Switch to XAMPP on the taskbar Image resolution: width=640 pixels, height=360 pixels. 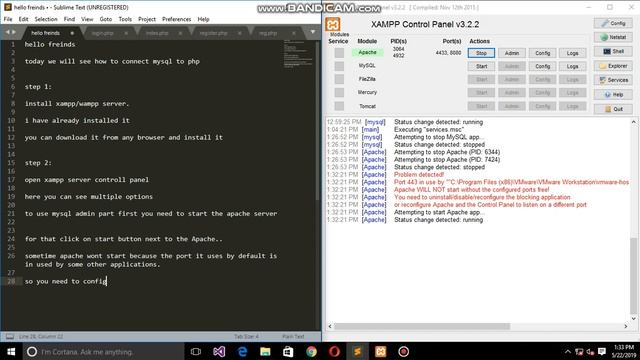380,351
